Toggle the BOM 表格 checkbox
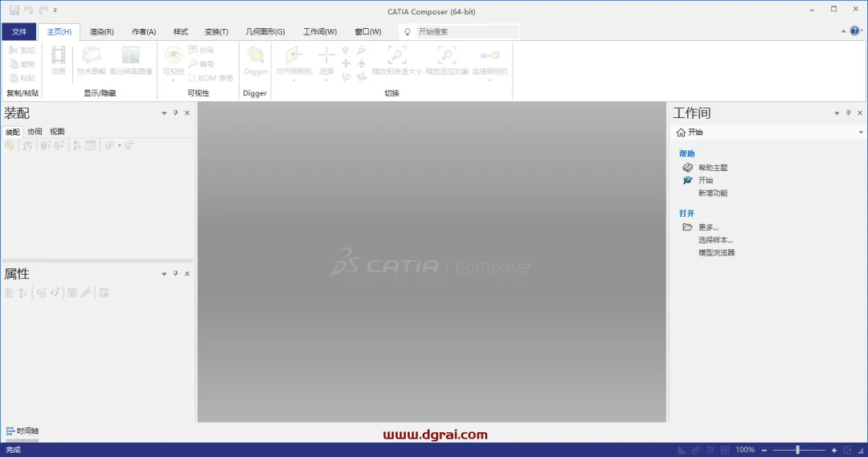Screen dimensions: 868x457 (x=192, y=78)
